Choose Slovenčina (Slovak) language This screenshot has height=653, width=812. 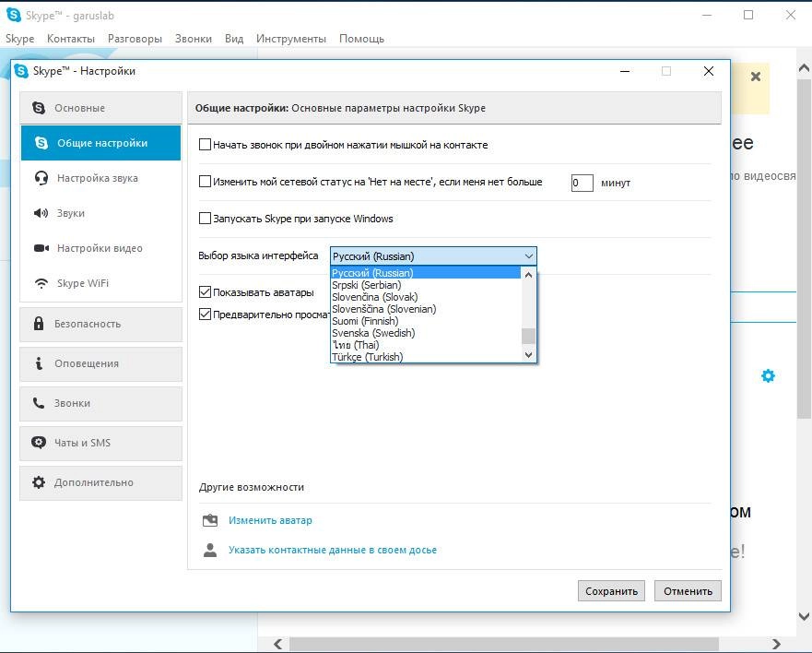point(426,296)
